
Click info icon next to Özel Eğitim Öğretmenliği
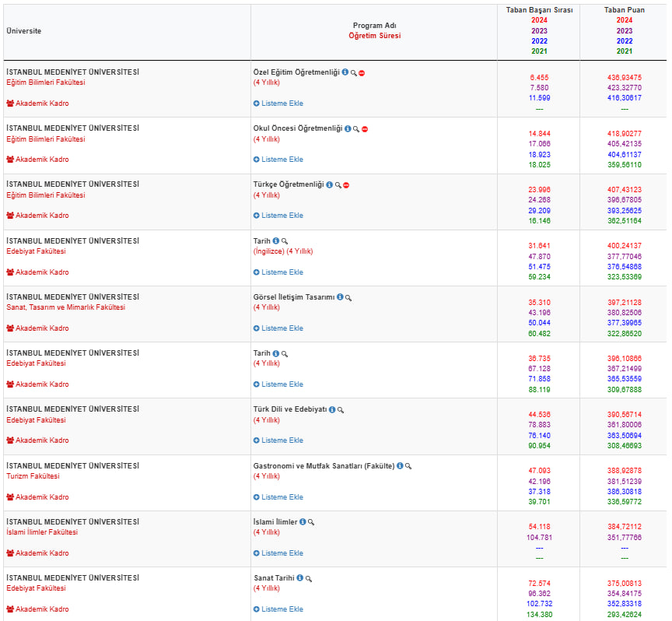345,72
